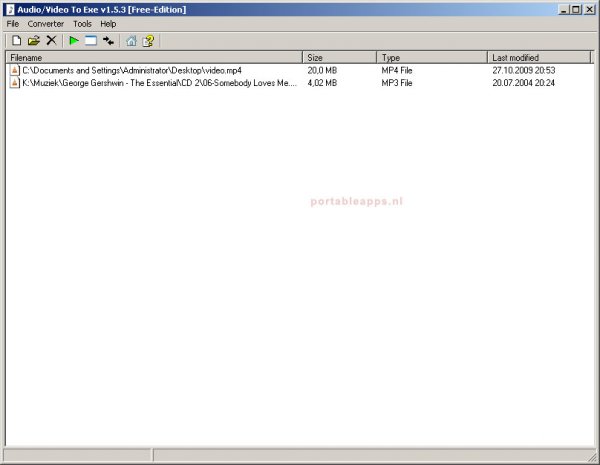Sort list by Size column header

339,57
